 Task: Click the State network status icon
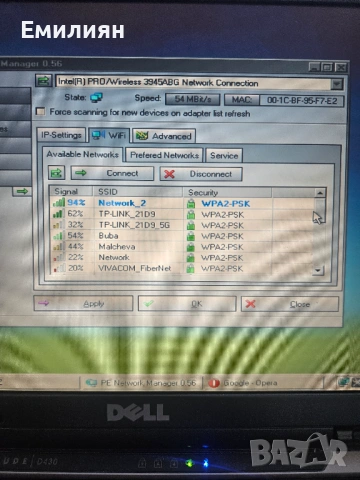96,98
